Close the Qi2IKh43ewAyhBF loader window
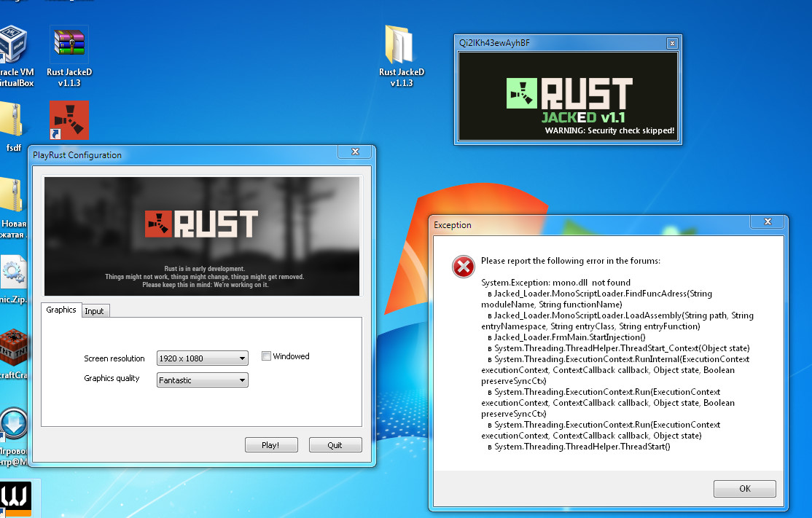Viewport: 812px width, 518px height. (x=672, y=44)
